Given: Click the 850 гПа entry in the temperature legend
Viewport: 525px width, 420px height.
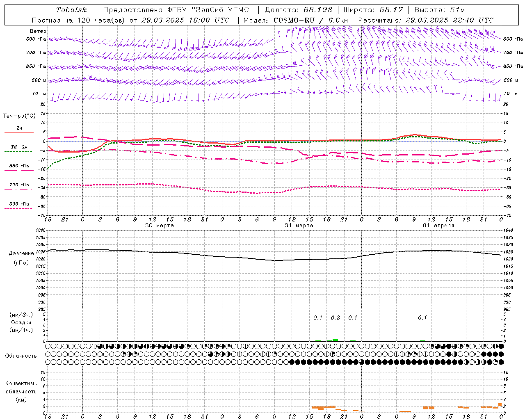Looking at the screenshot, I should click(19, 166).
